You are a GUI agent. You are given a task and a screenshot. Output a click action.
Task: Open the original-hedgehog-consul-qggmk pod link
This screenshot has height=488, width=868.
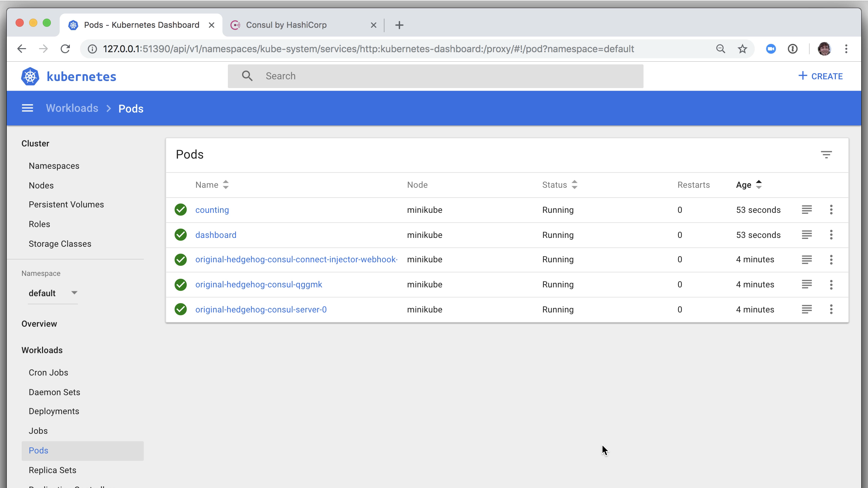[x=258, y=285]
